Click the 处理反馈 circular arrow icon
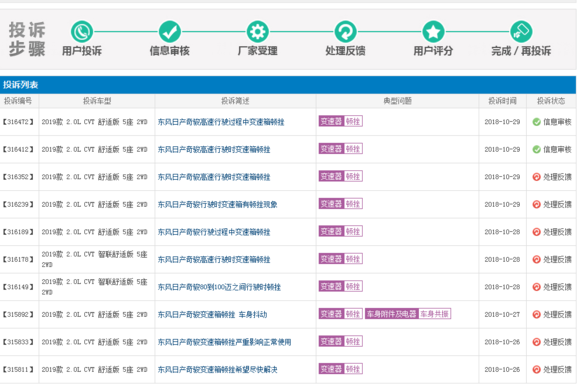Viewport: 580px width, 387px height. click(345, 32)
